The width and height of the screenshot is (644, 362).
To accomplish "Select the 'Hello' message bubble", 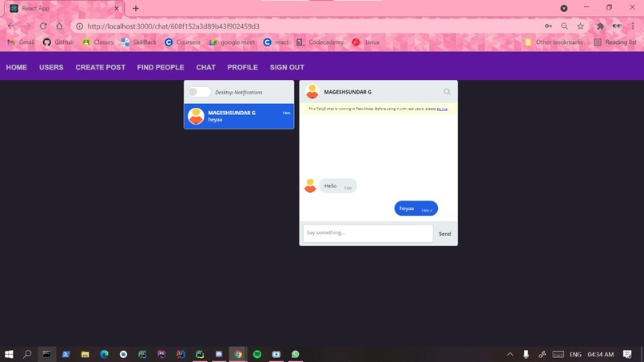I will pyautogui.click(x=338, y=186).
